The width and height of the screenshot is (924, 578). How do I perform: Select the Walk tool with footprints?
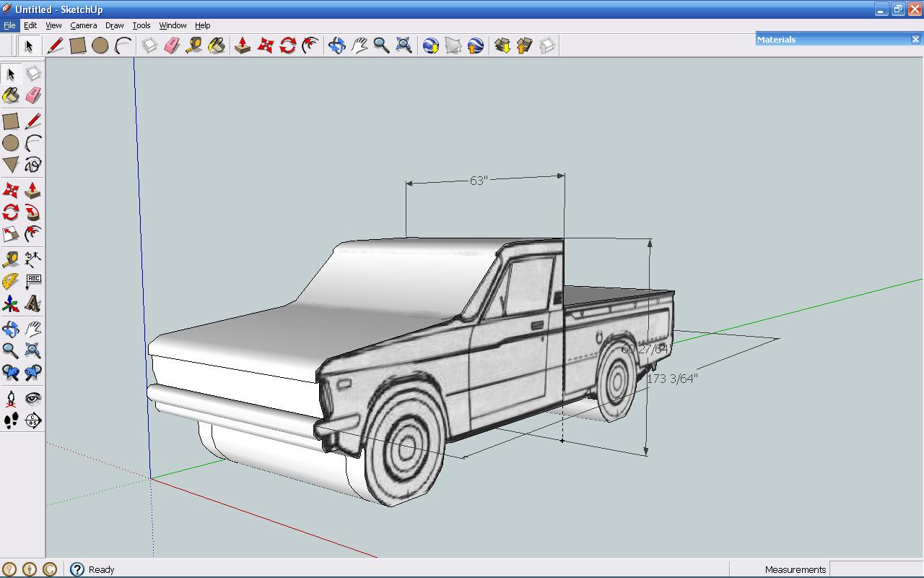11,420
